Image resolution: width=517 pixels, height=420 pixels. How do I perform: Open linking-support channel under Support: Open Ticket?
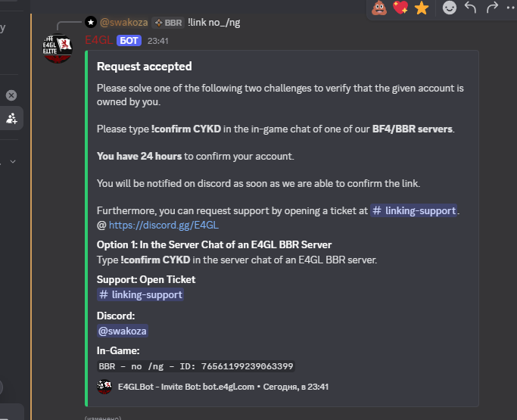[x=141, y=294]
